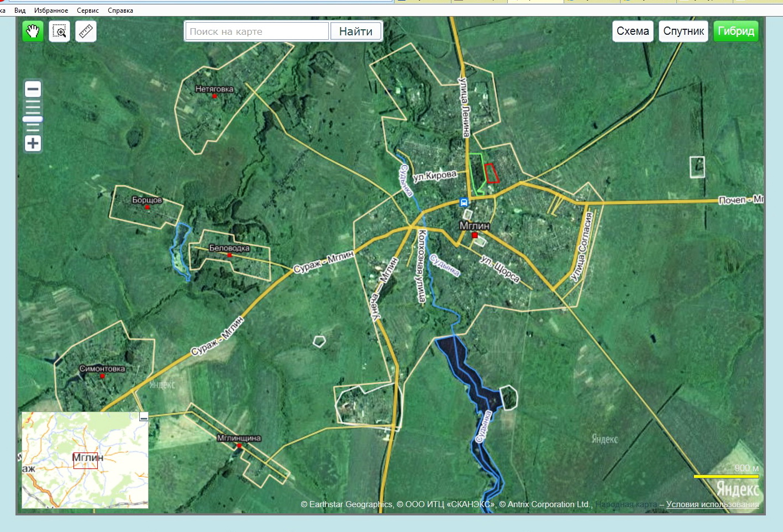
Task: Select the hand pan tool
Action: [x=33, y=31]
